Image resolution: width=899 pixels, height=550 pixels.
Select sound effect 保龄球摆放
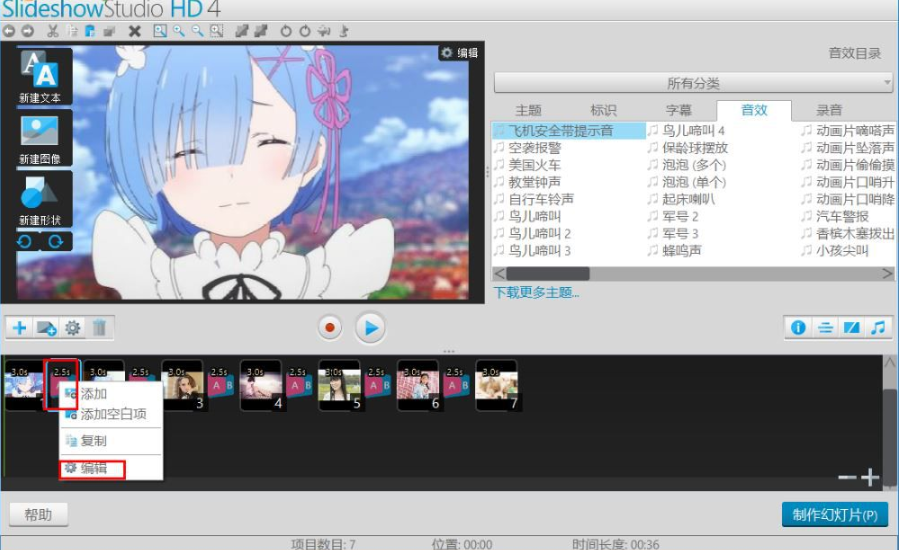tap(695, 148)
